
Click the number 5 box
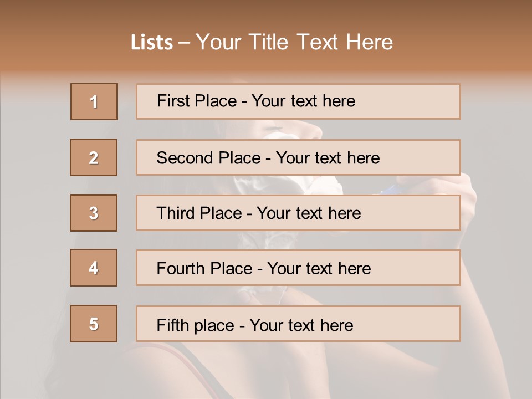(94, 324)
